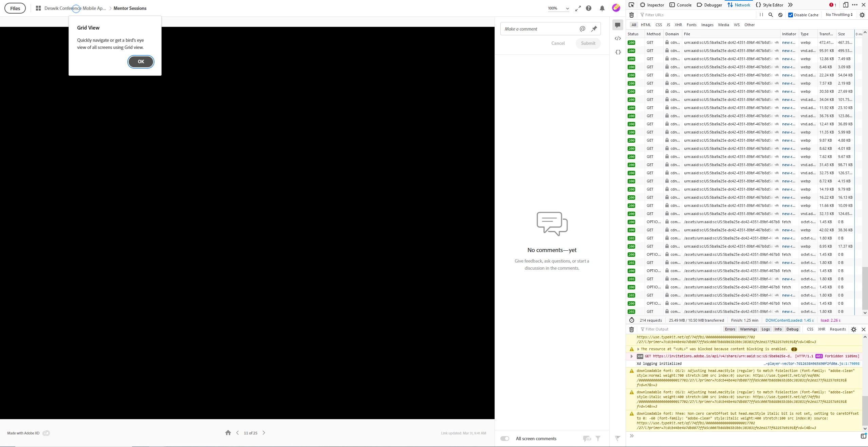Click the Files button
Image resolution: width=868 pixels, height=447 pixels.
pos(15,8)
